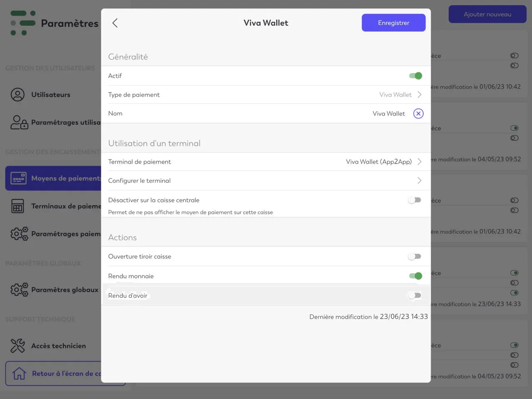The image size is (532, 399).
Task: Expand the Type de paiement chevron
Action: (x=419, y=95)
